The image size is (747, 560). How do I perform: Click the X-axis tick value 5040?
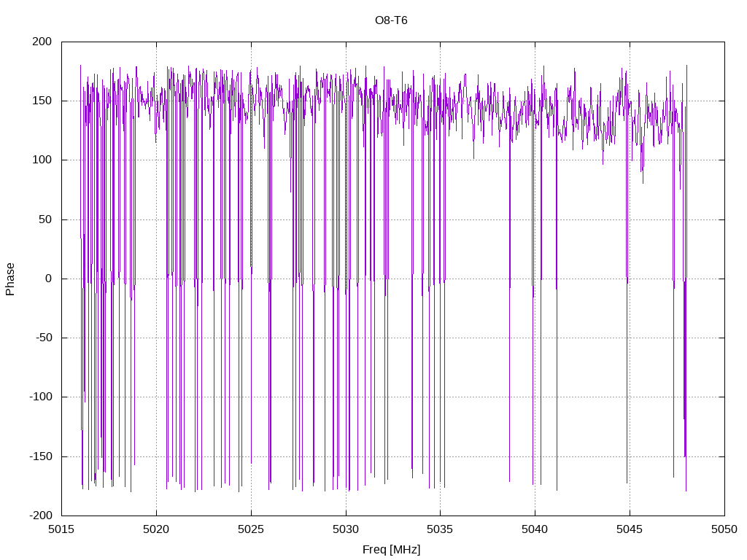535,529
